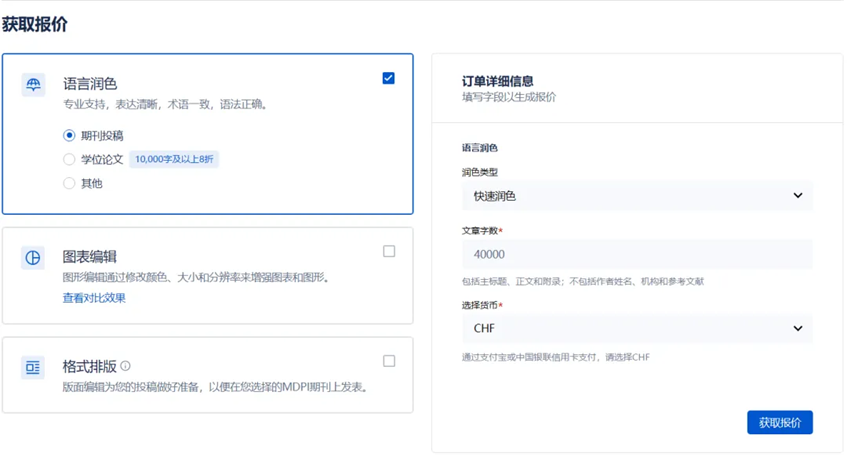Open the 润色类型 dropdown showing 快速润色
Image resolution: width=847 pixels, height=457 pixels.
(637, 196)
